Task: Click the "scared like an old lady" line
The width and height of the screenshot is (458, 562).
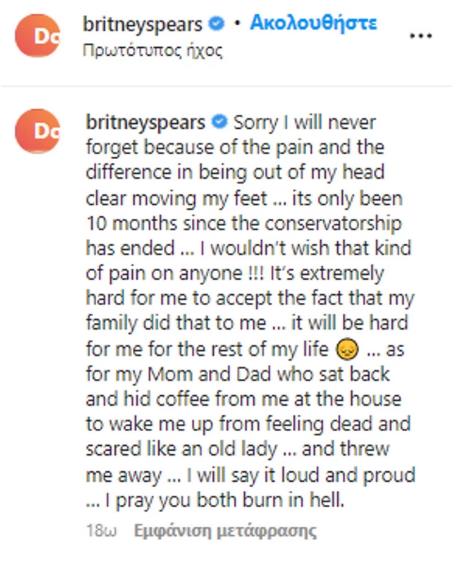Action: (x=182, y=449)
